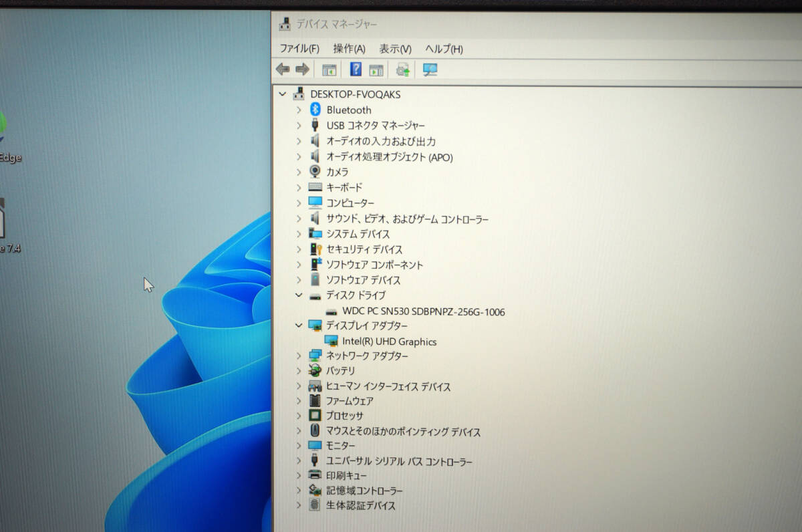This screenshot has width=802, height=532.
Task: Click Scan for hardware changes monitor icon
Action: click(430, 70)
